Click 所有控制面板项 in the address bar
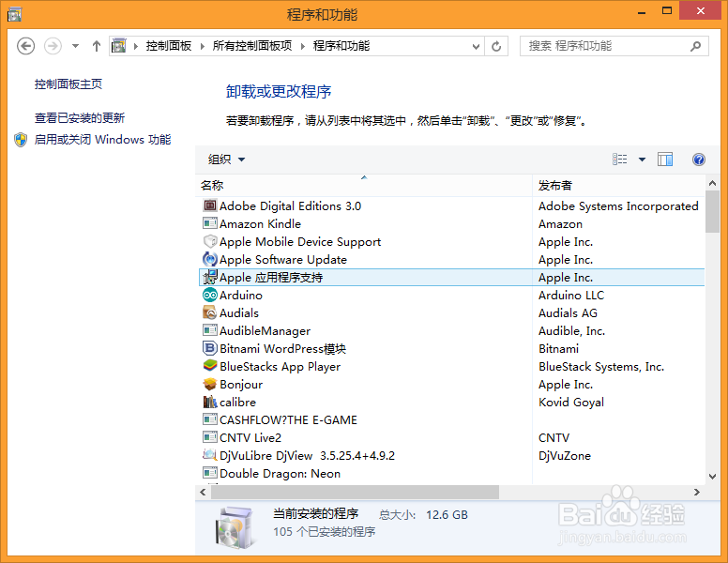Image resolution: width=728 pixels, height=563 pixels. pyautogui.click(x=252, y=46)
